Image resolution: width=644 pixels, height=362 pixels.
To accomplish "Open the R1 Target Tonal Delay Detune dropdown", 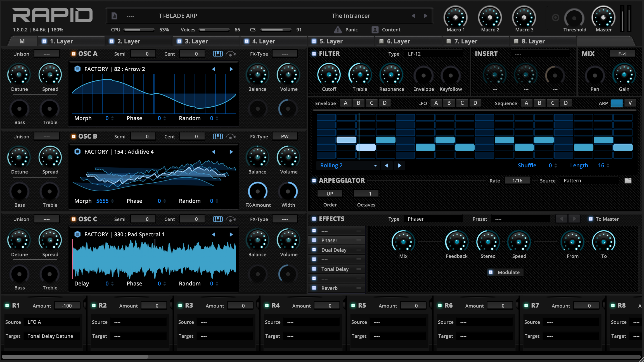I will (52, 336).
